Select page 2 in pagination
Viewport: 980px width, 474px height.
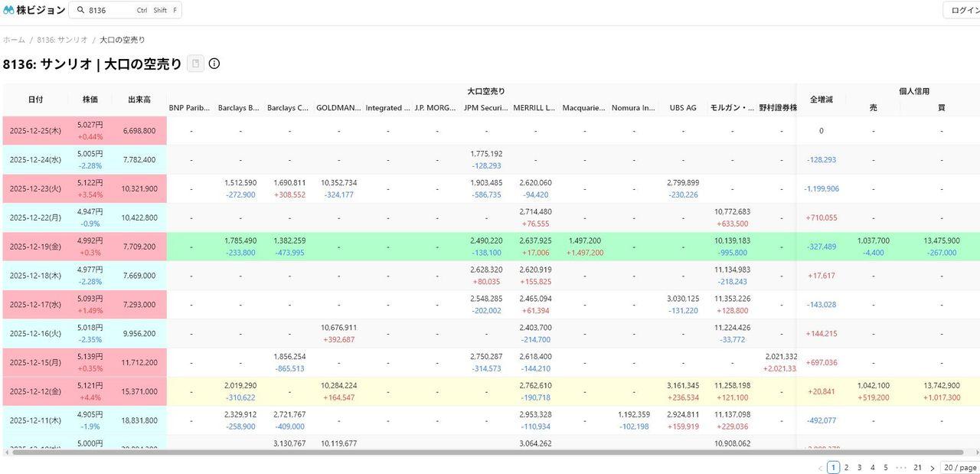tap(846, 468)
